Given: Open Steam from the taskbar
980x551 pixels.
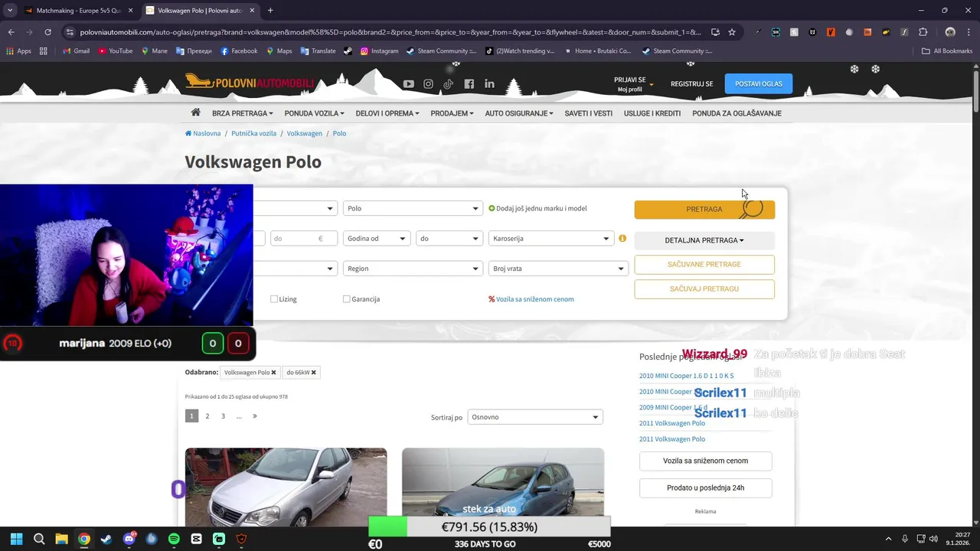Looking at the screenshot, I should click(x=106, y=539).
